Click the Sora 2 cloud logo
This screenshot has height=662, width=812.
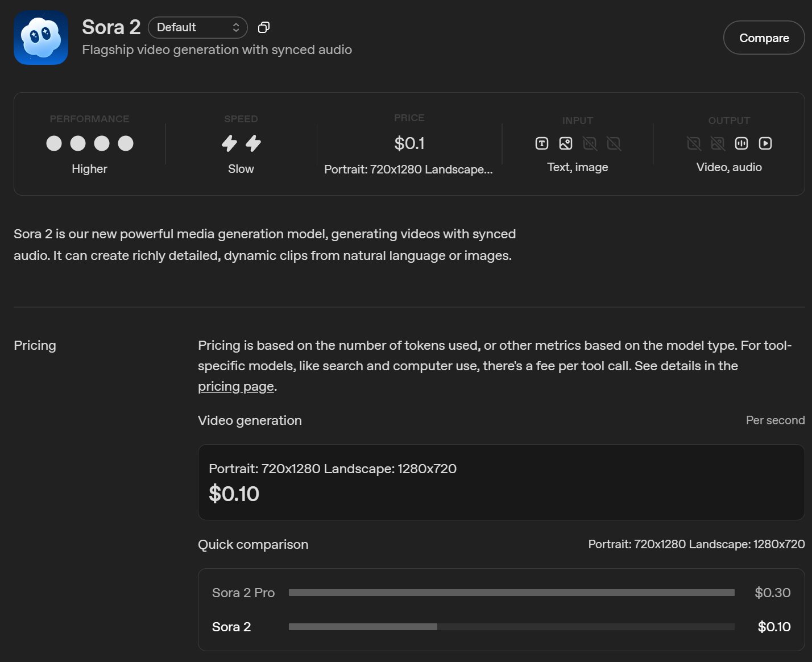pos(41,38)
